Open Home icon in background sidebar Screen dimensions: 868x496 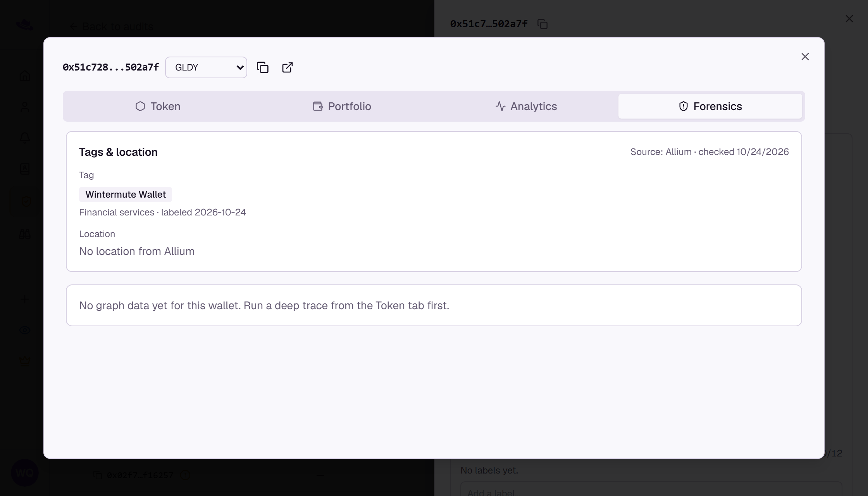click(x=25, y=76)
